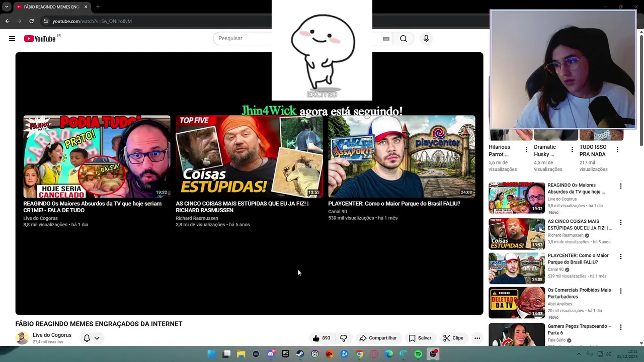Close the FÁBIO REAGINDO MEMES browser tab

tap(86, 7)
